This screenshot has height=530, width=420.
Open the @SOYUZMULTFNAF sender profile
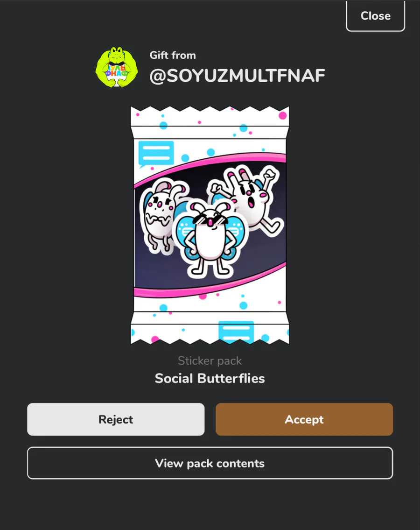click(x=237, y=75)
